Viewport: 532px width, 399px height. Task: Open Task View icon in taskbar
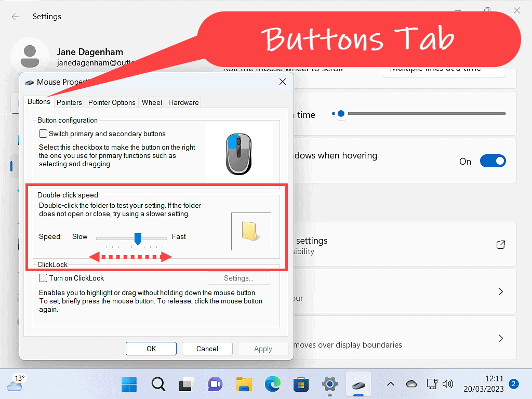click(x=187, y=384)
